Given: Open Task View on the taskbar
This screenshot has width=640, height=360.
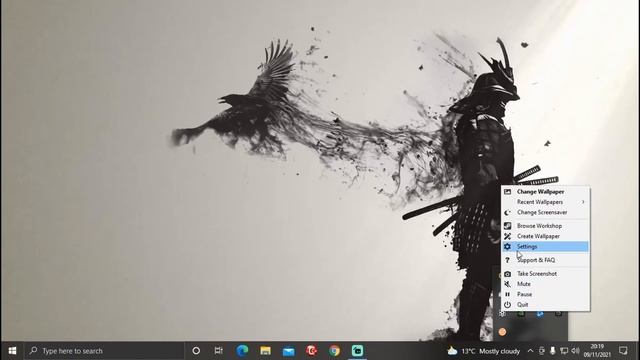Looking at the screenshot, I should 219,351.
